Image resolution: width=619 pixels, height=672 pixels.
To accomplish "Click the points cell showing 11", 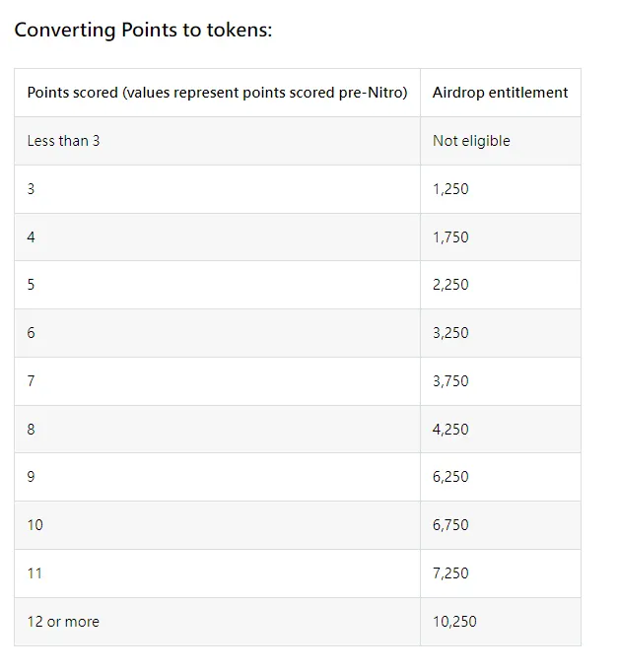I will (34, 573).
